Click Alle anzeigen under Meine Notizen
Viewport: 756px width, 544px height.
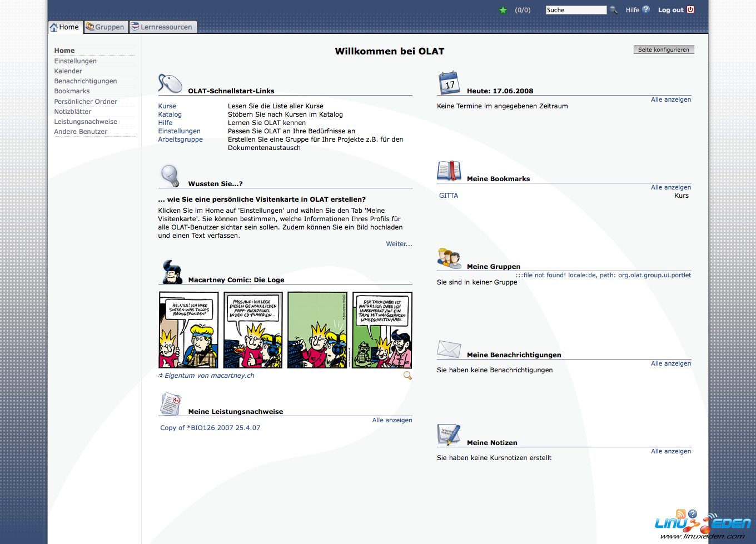click(x=671, y=451)
